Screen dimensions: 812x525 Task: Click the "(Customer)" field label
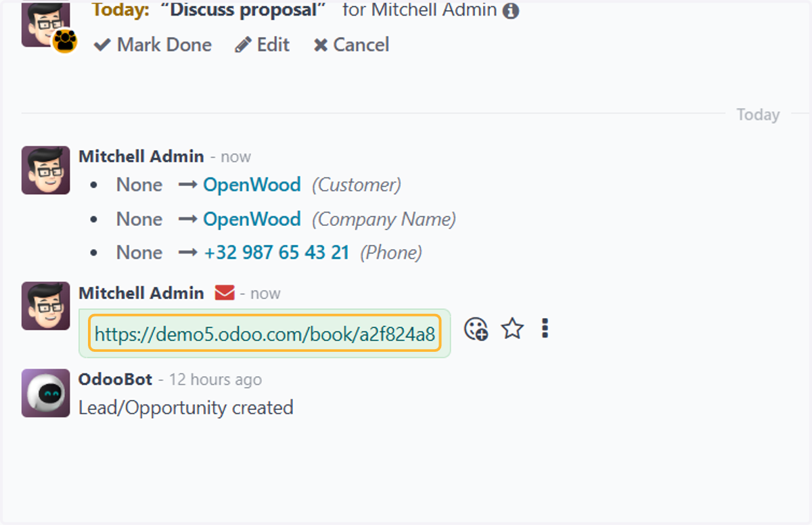357,185
